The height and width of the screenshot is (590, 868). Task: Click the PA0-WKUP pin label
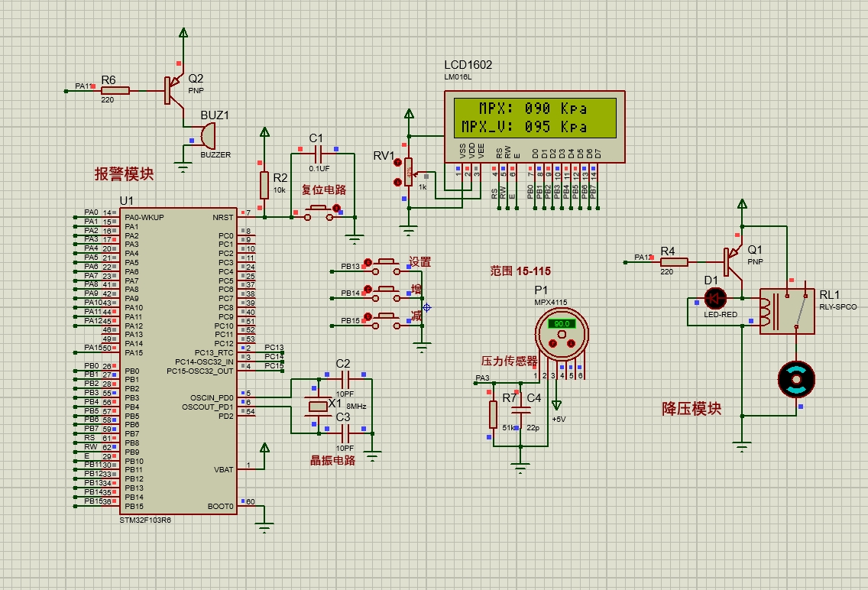144,218
